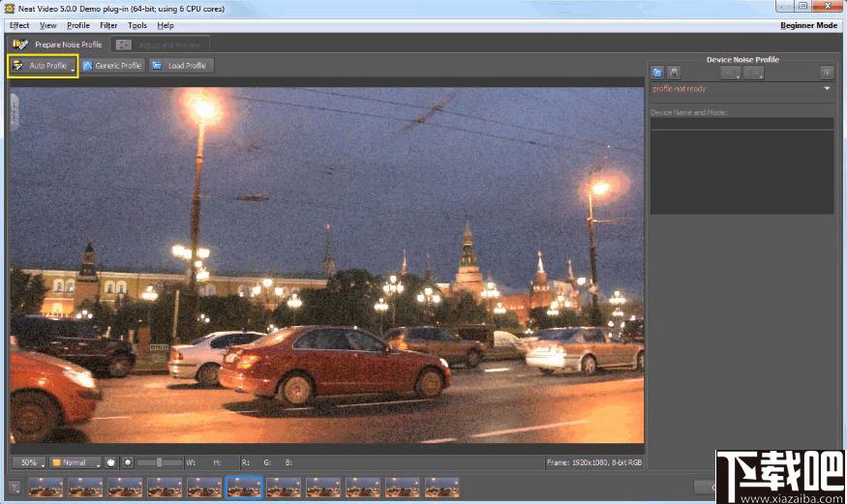Image resolution: width=847 pixels, height=504 pixels.
Task: Open the Filter menu
Action: pos(108,25)
